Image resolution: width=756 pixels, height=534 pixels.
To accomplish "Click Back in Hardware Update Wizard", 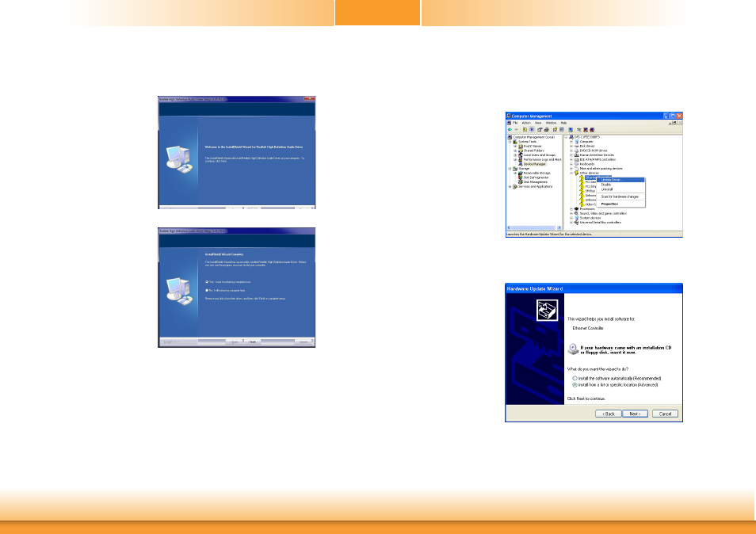I will click(608, 414).
